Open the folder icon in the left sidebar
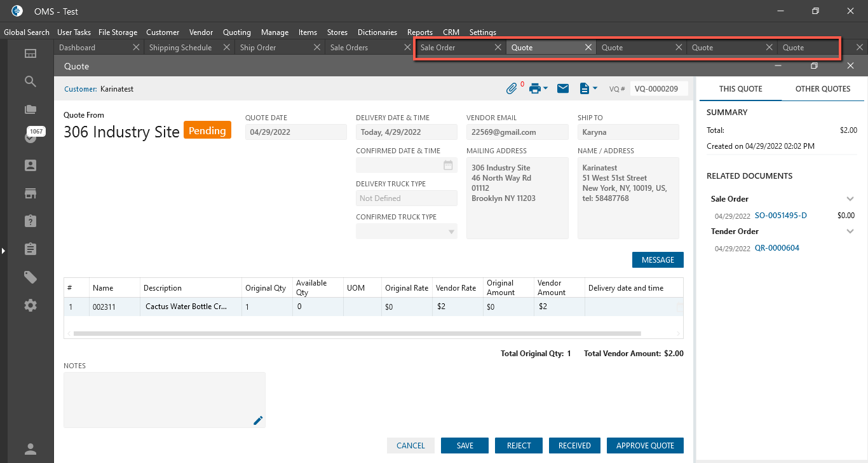 coord(31,109)
